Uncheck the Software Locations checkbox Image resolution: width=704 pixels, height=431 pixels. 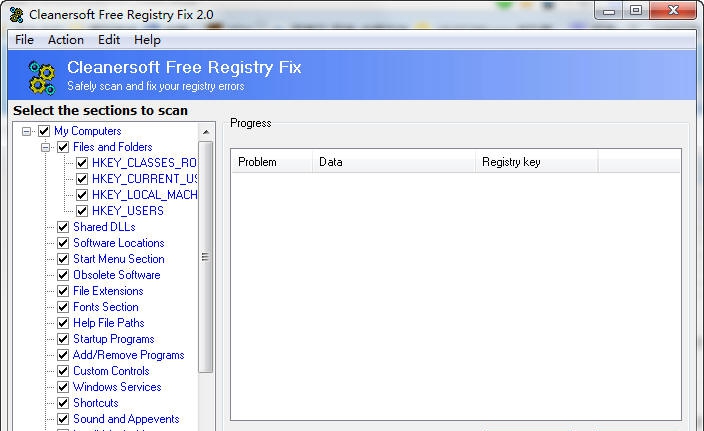click(63, 243)
